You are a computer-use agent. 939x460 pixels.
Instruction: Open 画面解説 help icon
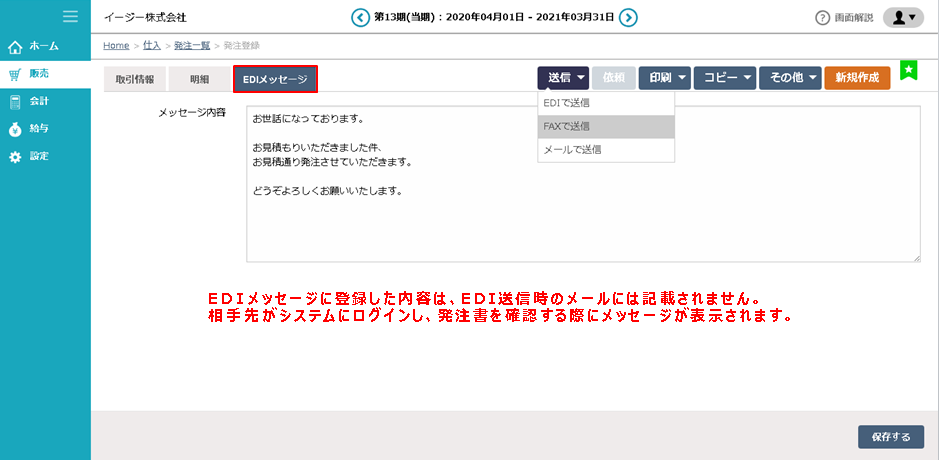[x=823, y=18]
